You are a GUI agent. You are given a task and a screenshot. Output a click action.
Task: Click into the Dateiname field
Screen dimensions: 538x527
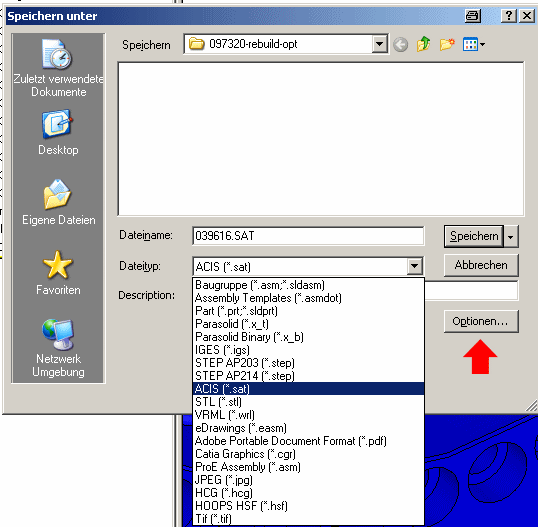[308, 236]
